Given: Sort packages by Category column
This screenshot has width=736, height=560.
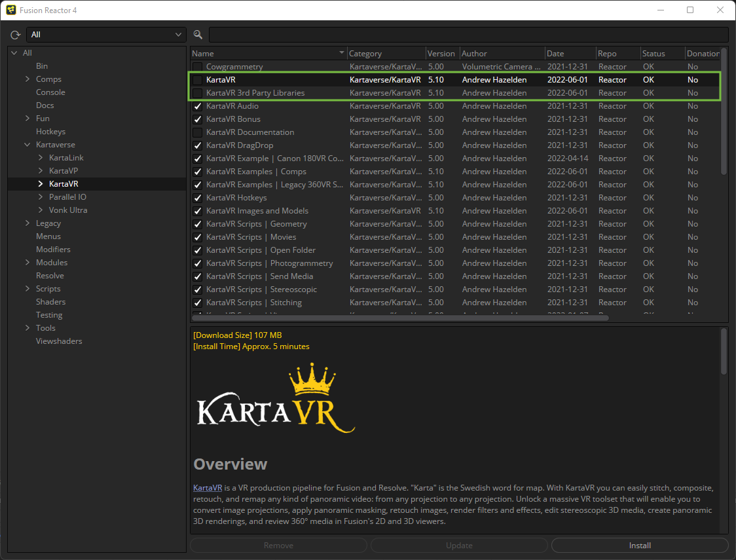Looking at the screenshot, I should click(386, 54).
